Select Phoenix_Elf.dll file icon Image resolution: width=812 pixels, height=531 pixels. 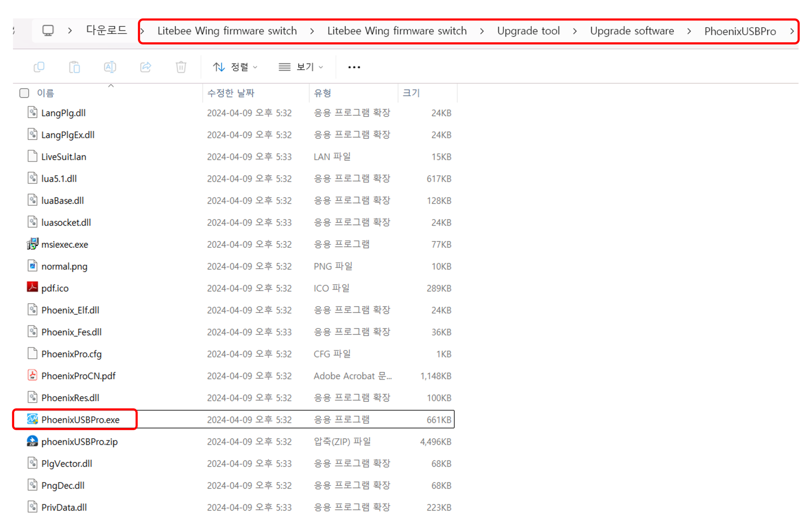[x=32, y=310]
